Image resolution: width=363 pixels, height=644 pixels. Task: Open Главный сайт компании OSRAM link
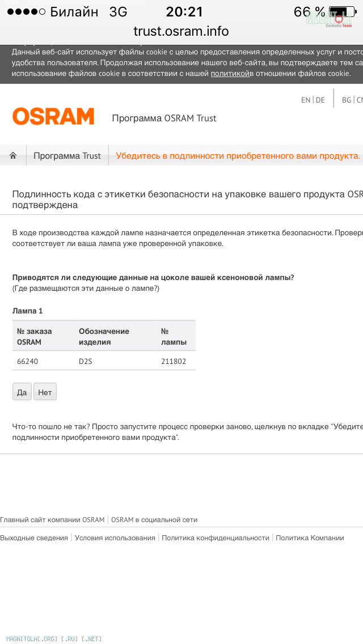click(52, 520)
